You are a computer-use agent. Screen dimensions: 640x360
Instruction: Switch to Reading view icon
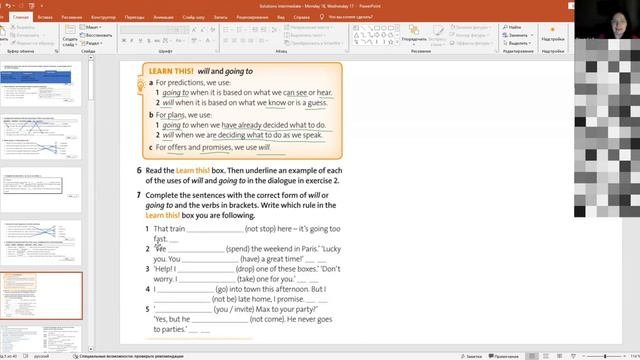[560, 356]
